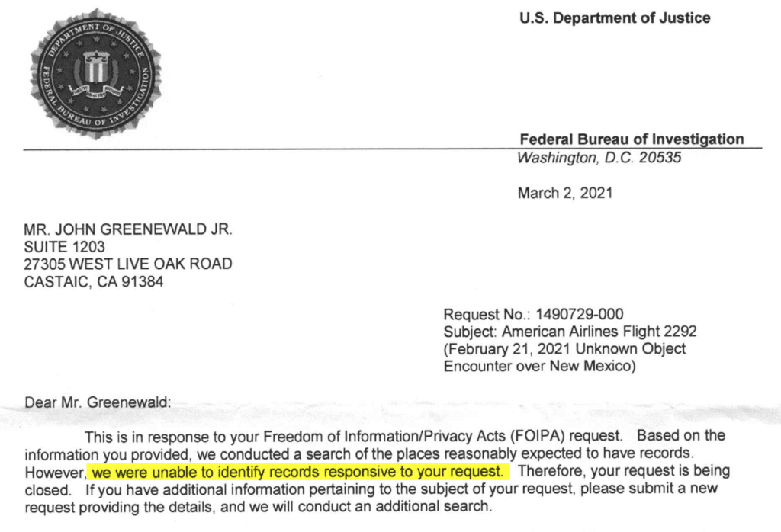Click the CASTAIC, CA 91384 line
Viewport: 781px width, 532px height.
[94, 282]
